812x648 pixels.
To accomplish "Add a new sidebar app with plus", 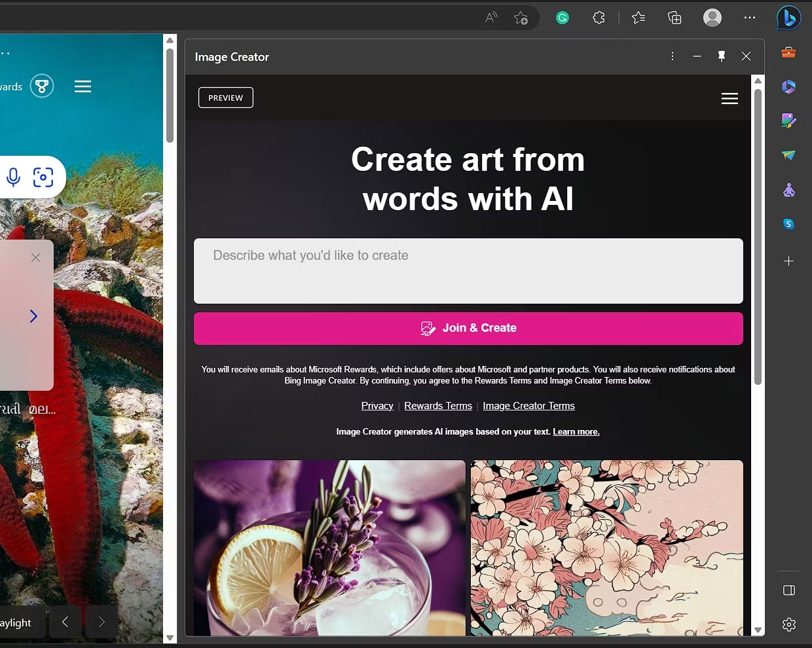I will pyautogui.click(x=788, y=261).
